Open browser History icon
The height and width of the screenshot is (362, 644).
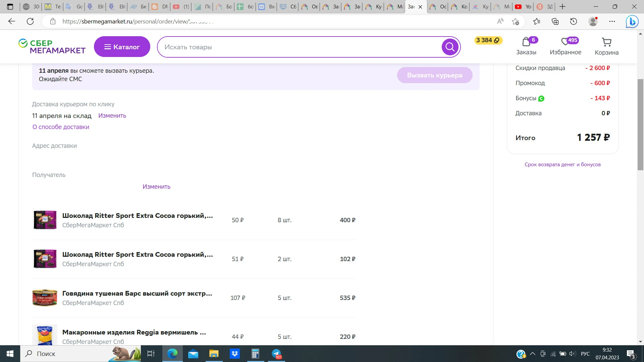(574, 21)
